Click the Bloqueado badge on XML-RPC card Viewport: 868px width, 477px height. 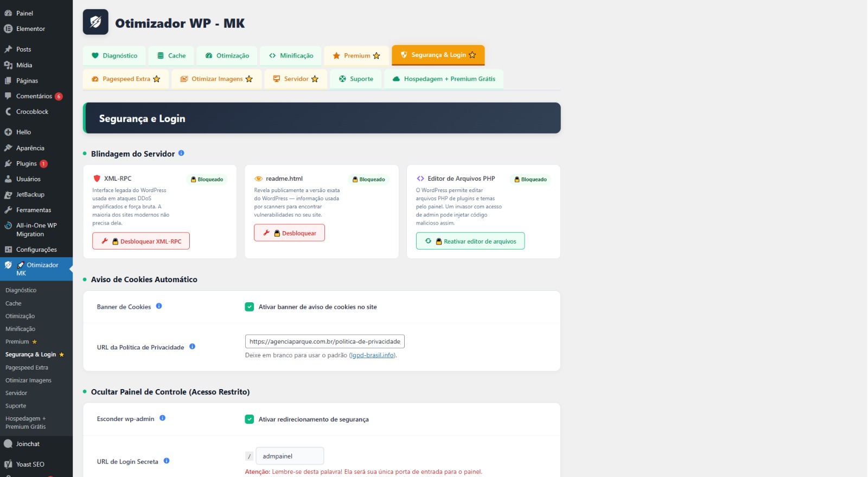point(207,179)
